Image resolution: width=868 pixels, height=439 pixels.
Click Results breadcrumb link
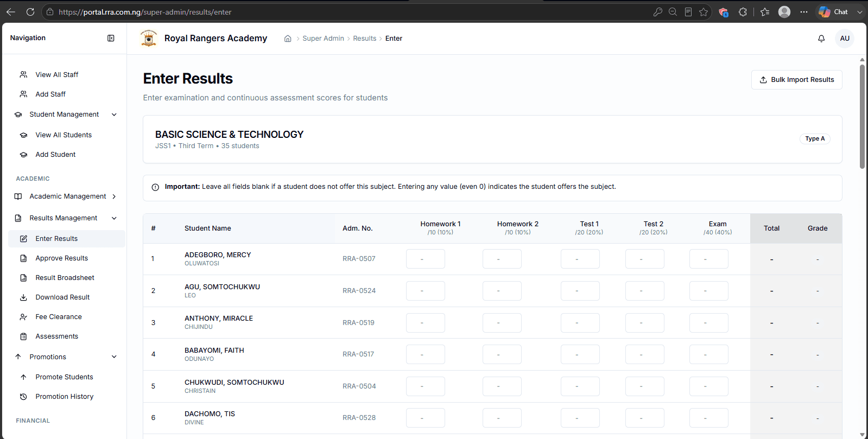364,39
